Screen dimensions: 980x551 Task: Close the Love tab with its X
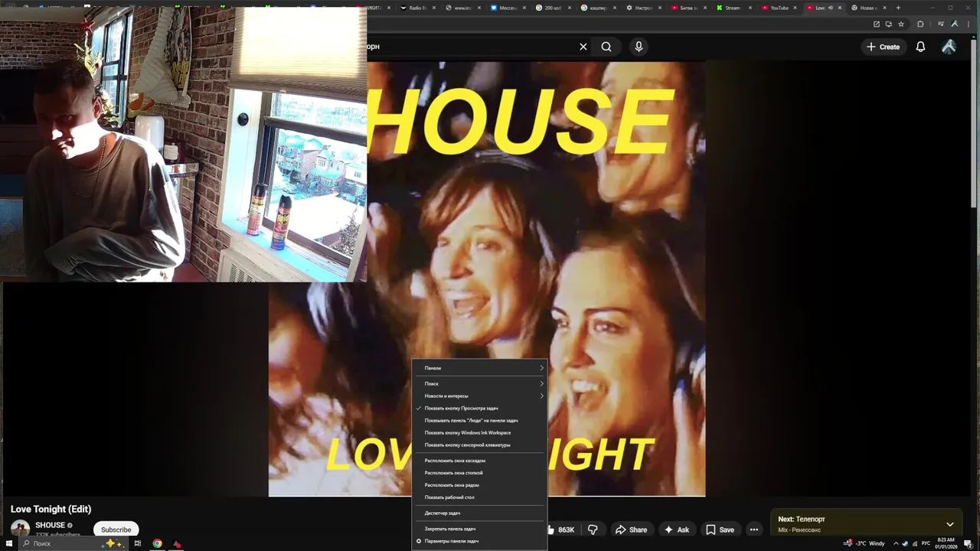(840, 8)
